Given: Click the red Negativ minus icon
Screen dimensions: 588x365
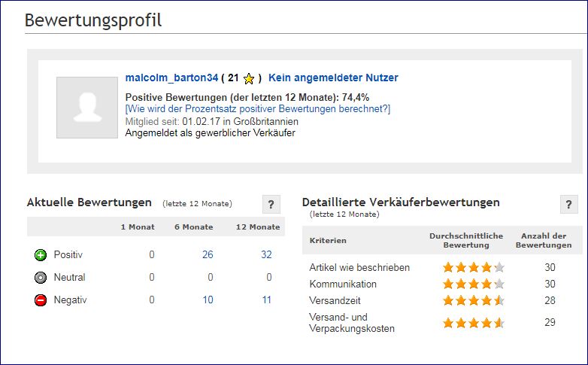Looking at the screenshot, I should [x=41, y=300].
